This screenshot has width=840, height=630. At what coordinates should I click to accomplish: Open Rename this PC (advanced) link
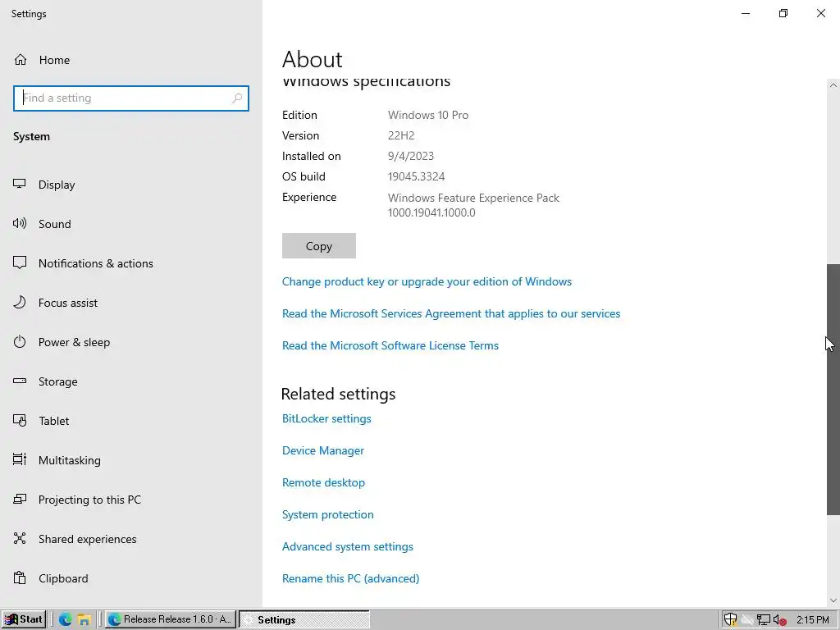coord(351,578)
